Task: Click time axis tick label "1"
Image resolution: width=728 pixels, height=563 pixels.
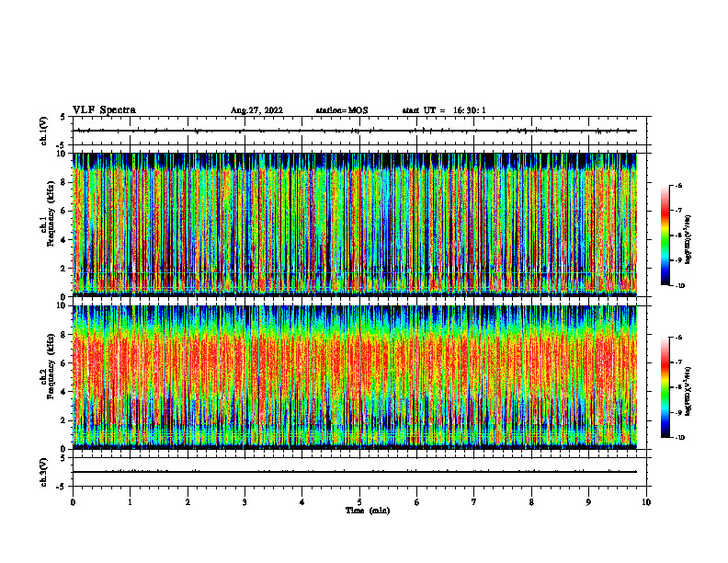Action: coord(131,502)
